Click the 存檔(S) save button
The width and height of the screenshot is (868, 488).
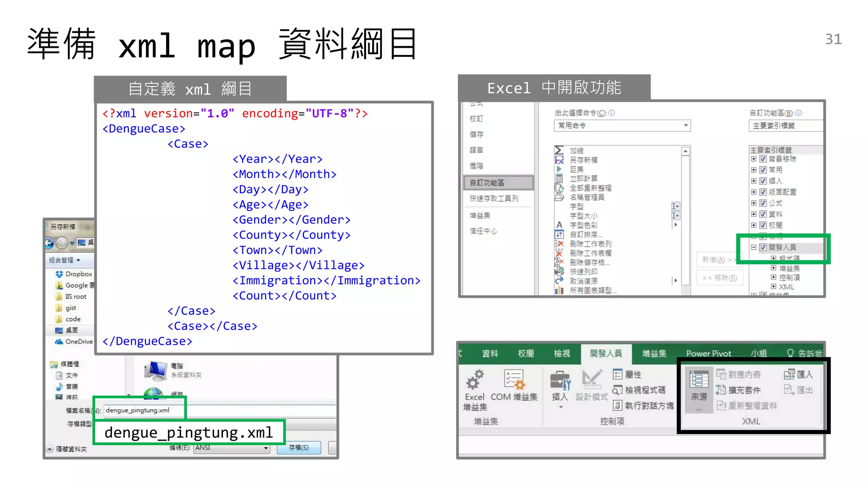299,448
